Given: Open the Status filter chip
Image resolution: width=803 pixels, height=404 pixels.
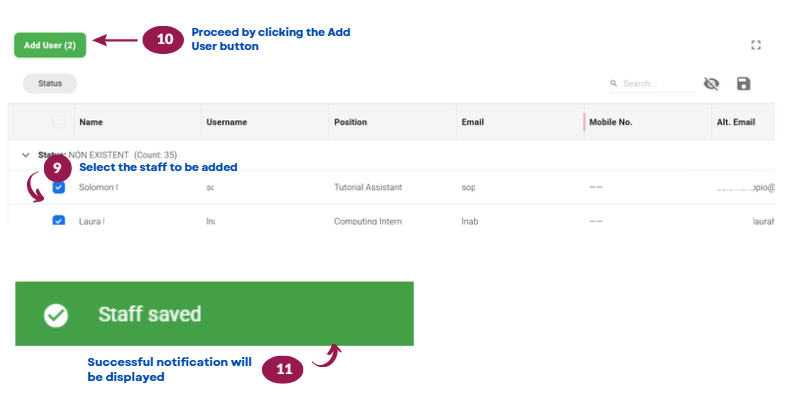Looking at the screenshot, I should tap(50, 83).
